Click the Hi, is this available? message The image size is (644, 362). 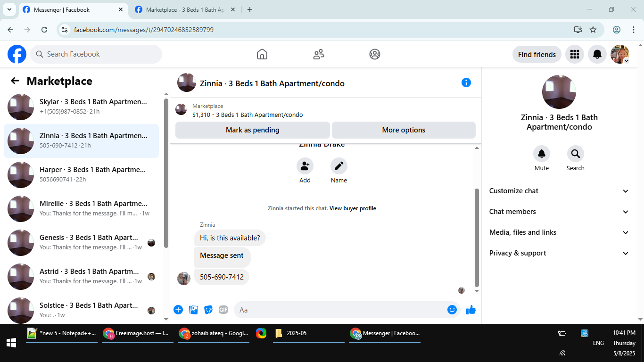pos(230,238)
